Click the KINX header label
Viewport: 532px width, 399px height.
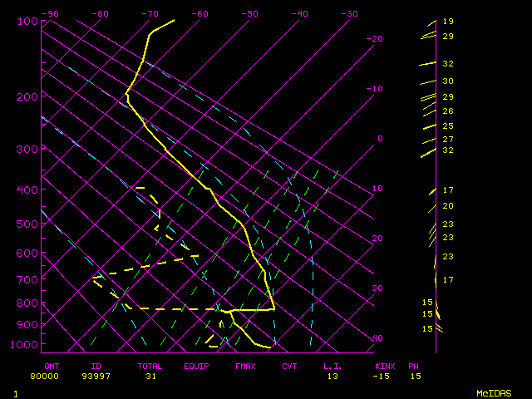(384, 366)
